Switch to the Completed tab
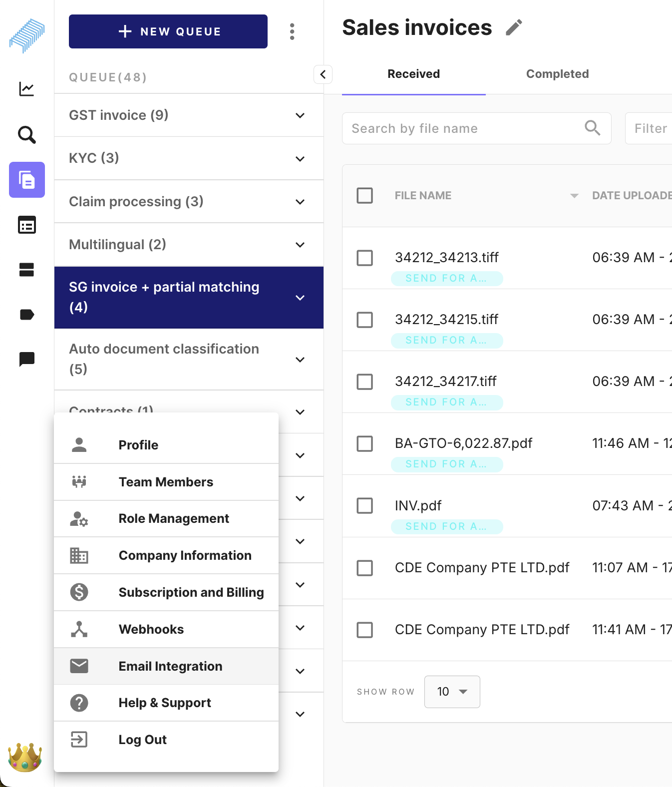 (558, 74)
